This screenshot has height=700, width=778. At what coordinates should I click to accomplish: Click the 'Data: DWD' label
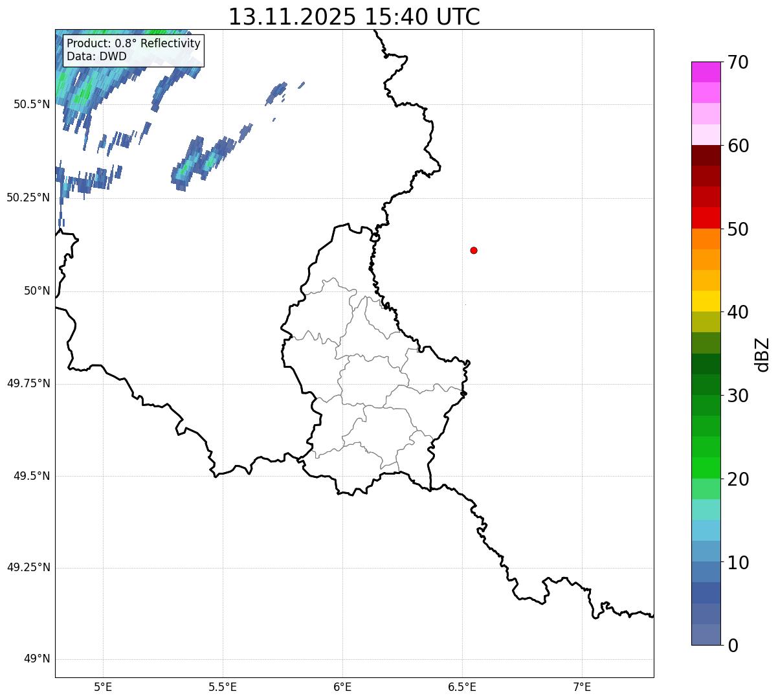point(96,56)
